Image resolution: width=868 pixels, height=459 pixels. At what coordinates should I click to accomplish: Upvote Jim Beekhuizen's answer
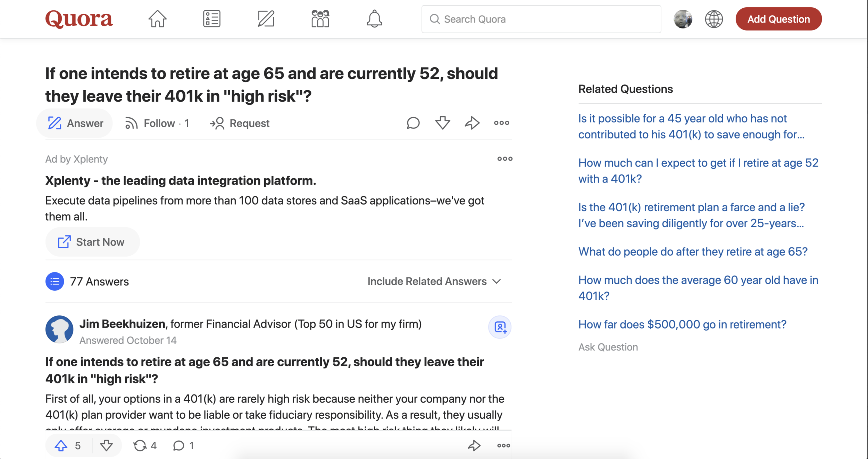pos(61,446)
